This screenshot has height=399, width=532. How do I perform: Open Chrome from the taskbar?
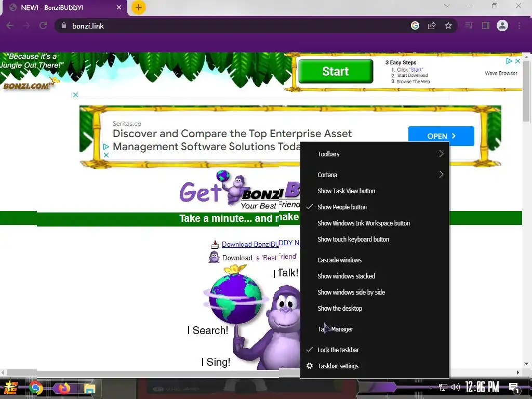coord(36,388)
